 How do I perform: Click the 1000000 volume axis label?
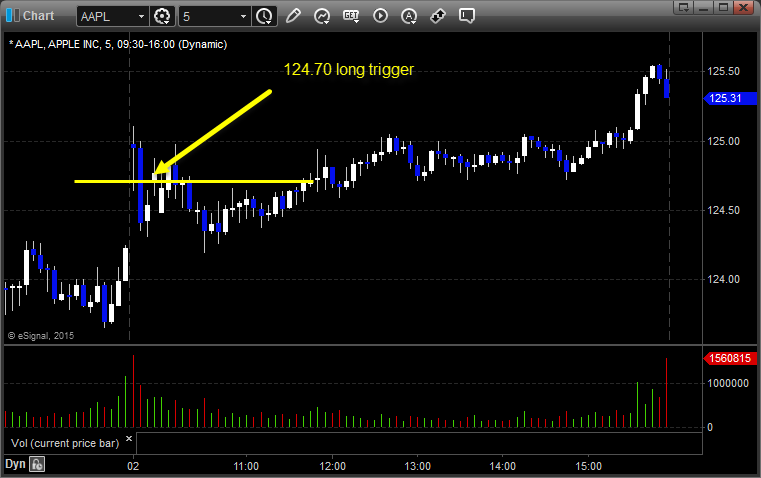728,383
